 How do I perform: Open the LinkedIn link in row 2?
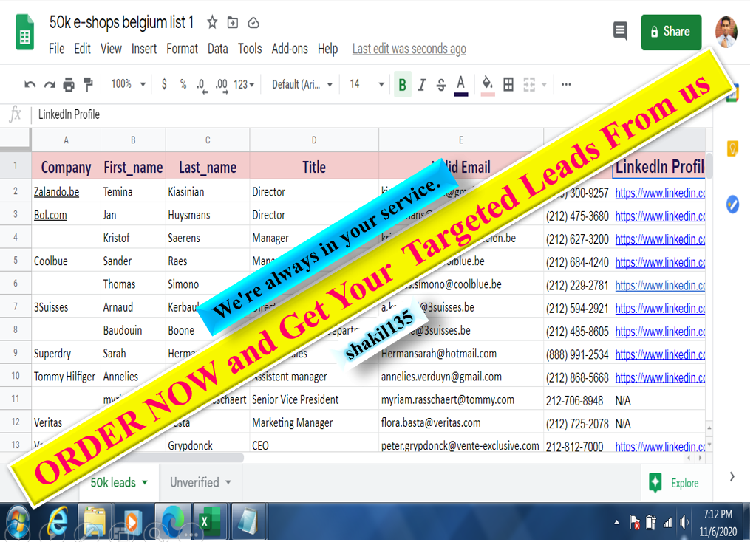tap(660, 193)
